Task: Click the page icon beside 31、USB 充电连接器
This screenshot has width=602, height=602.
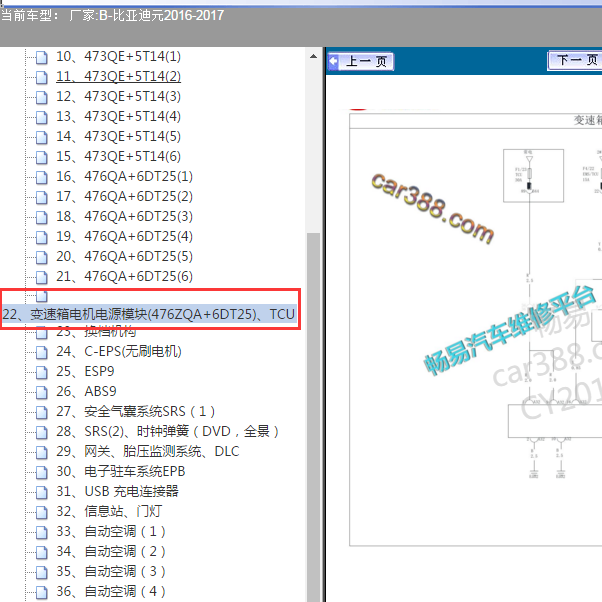Action: (x=41, y=492)
